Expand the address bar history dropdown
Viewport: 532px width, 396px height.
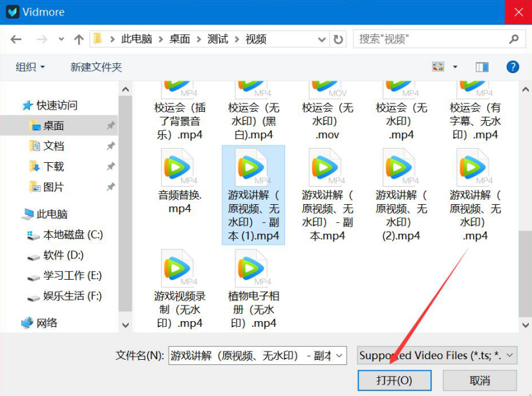click(322, 39)
